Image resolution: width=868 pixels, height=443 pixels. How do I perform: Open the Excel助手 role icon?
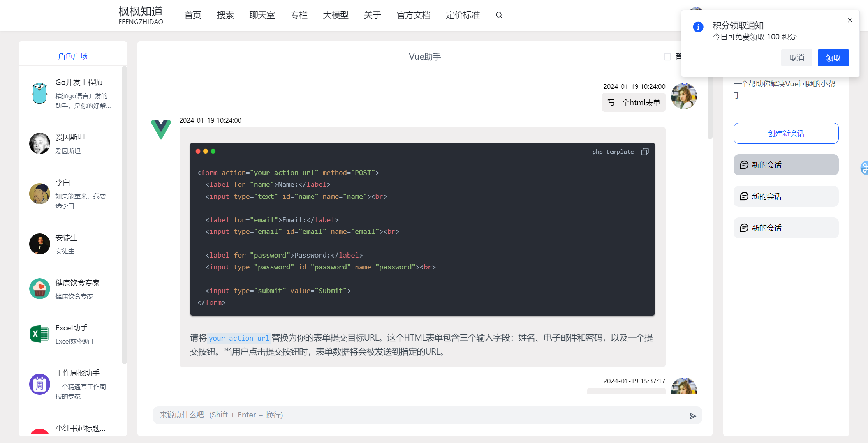pyautogui.click(x=40, y=334)
